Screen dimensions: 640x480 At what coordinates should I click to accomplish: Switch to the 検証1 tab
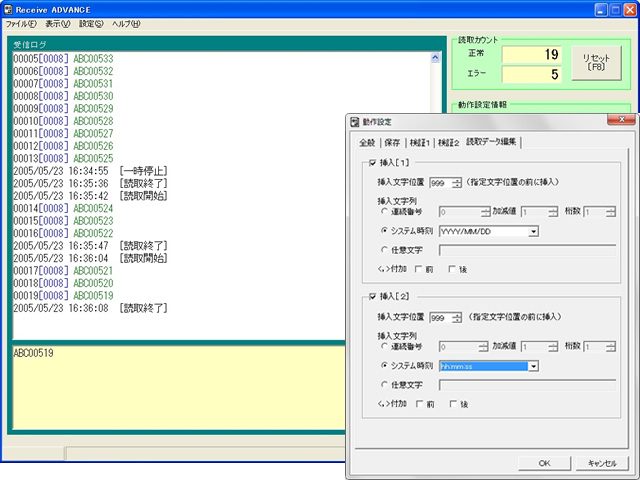(x=420, y=143)
